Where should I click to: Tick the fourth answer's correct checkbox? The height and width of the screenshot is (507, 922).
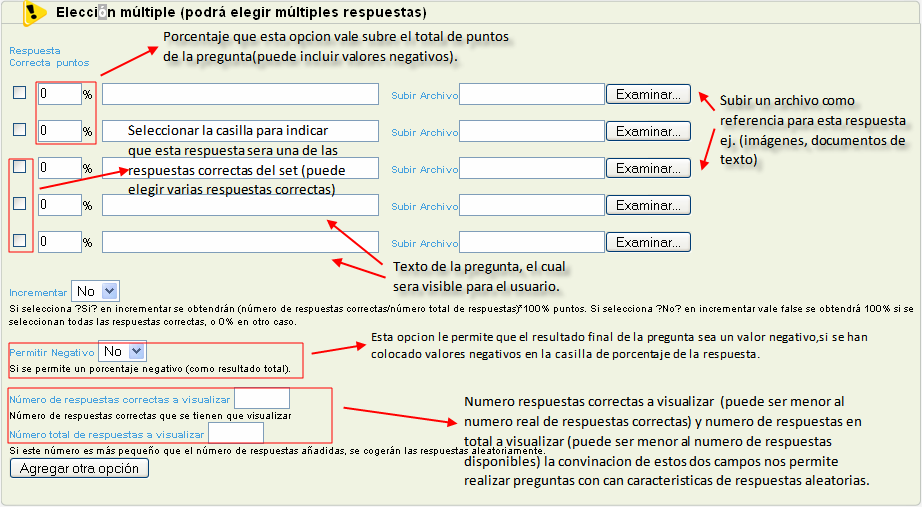(19, 204)
